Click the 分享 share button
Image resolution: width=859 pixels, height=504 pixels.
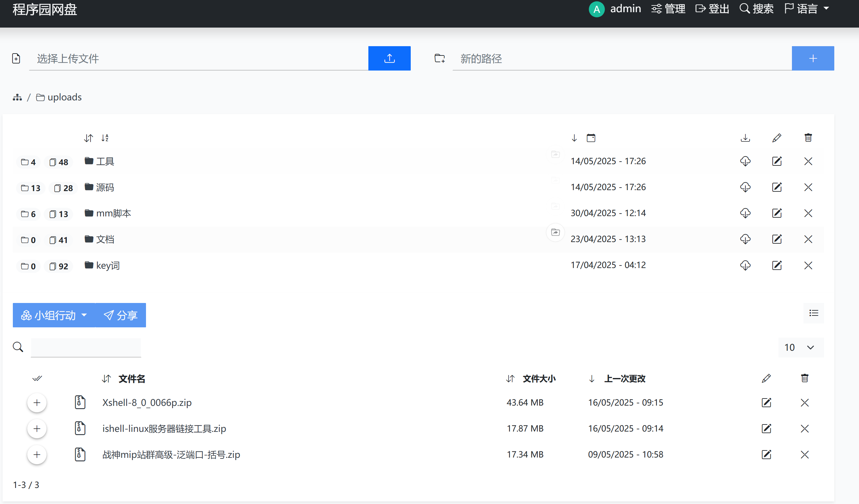coord(121,315)
